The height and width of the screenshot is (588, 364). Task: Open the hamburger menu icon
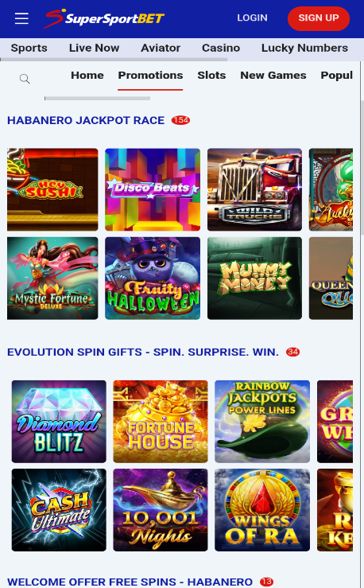(x=21, y=18)
